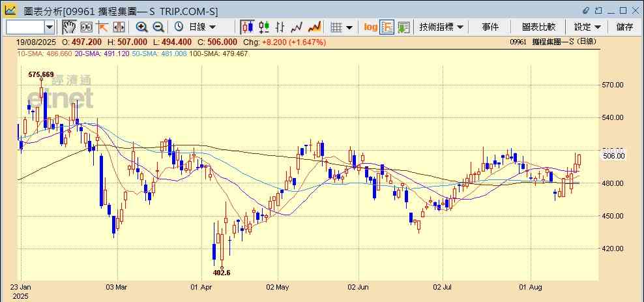The image size is (644, 302).
Task: Click the crosshair data viewer icon
Action: 86,27
